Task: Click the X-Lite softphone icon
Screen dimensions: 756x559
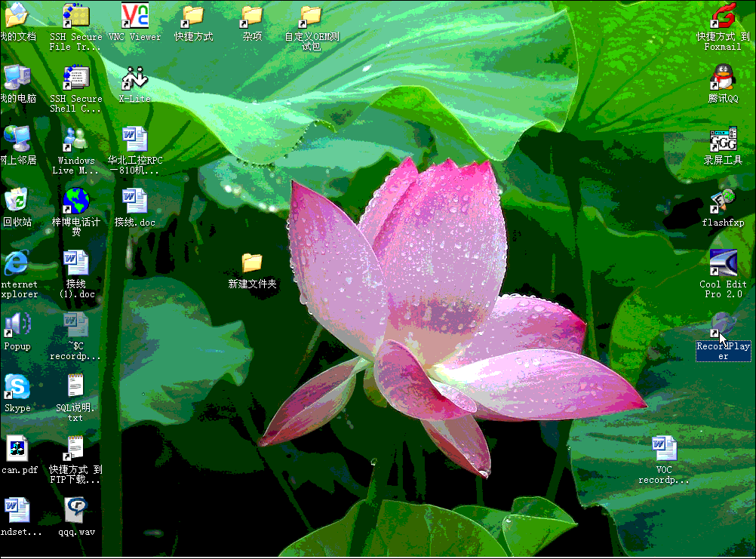Action: [134, 78]
